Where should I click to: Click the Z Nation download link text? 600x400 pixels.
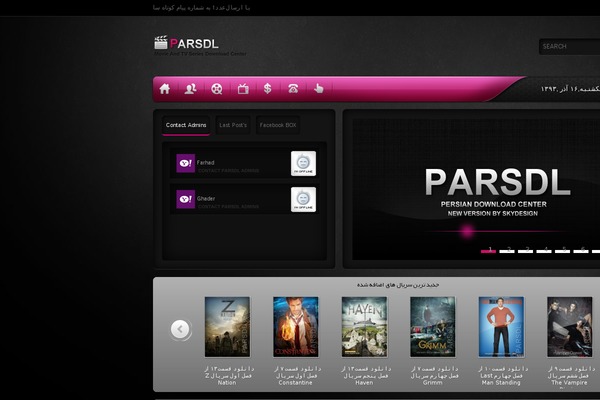pos(227,376)
